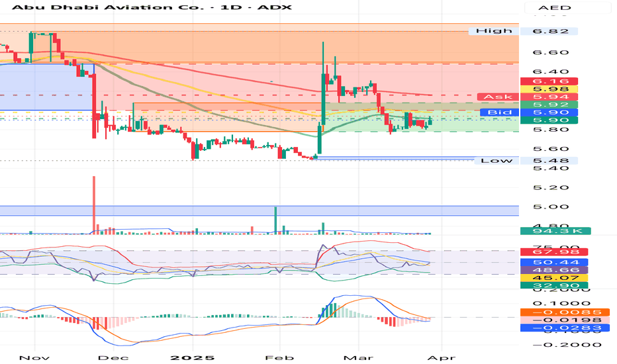Click the blue 50.44 indicator value

[x=554, y=262]
